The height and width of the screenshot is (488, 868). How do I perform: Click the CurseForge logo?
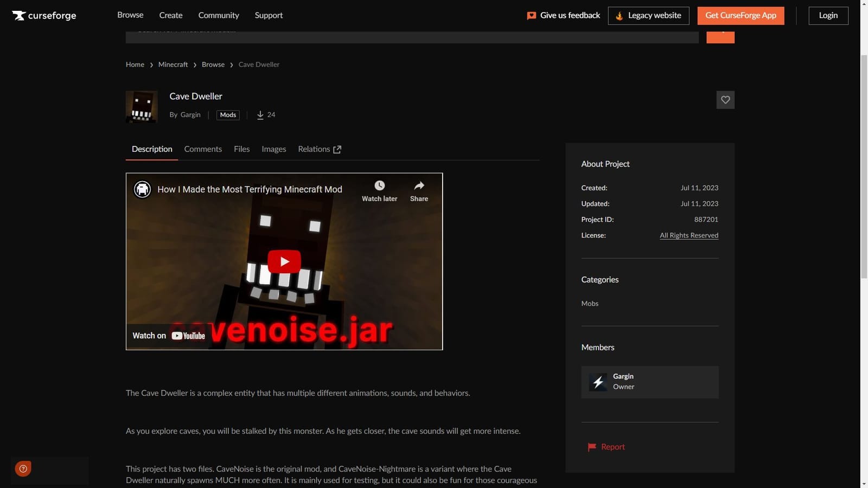(x=43, y=15)
